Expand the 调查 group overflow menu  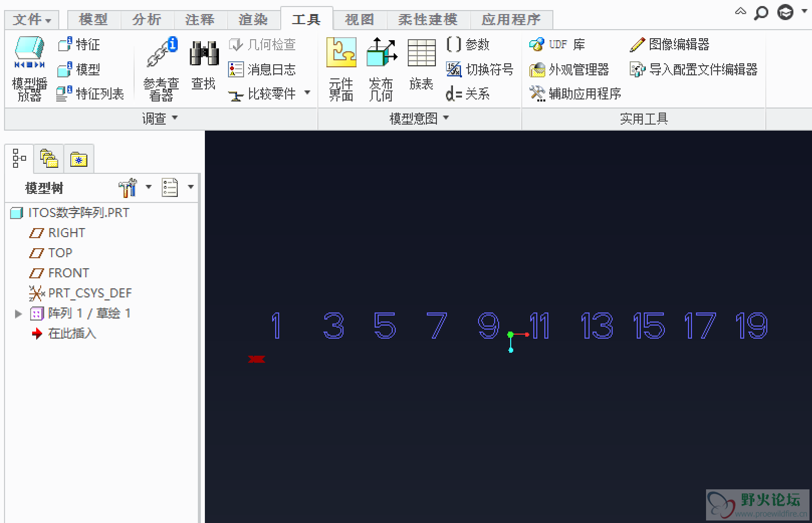click(175, 118)
